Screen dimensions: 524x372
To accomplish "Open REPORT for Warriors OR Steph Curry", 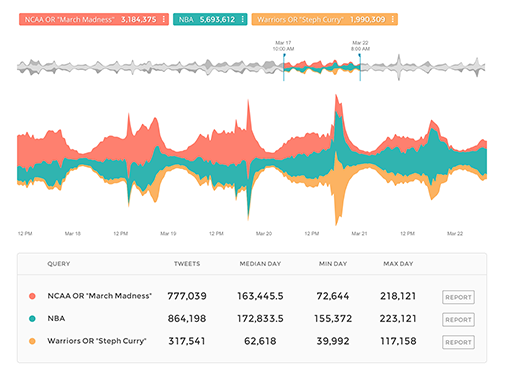I will click(x=458, y=342).
